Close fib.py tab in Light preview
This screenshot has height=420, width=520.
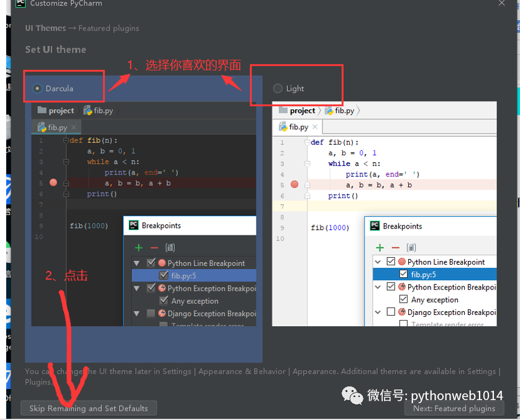click(315, 127)
